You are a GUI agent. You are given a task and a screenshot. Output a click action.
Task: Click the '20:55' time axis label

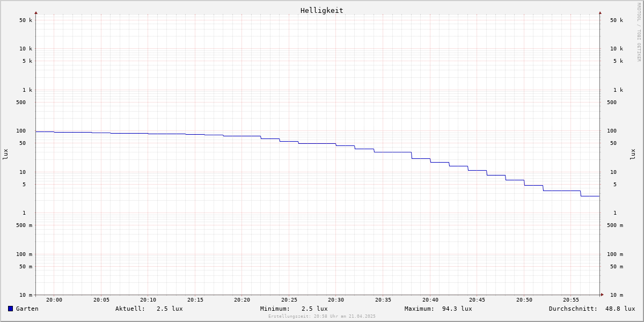point(571,300)
